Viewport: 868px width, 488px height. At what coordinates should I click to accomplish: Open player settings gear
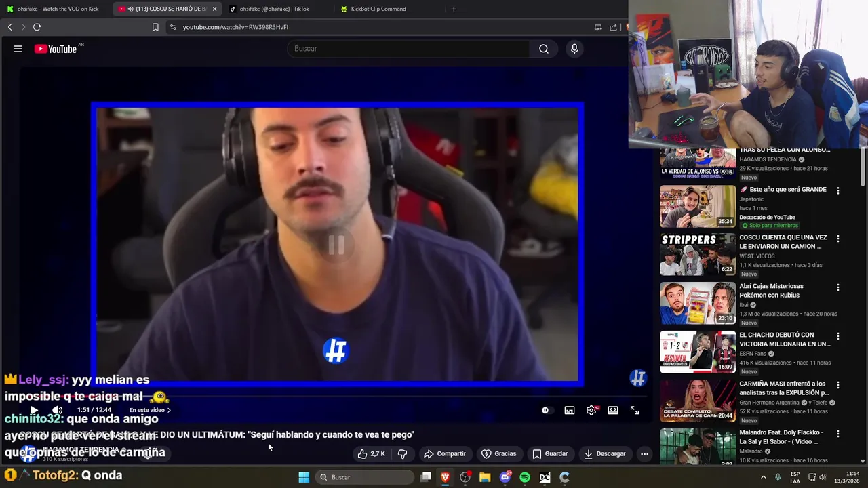591,410
